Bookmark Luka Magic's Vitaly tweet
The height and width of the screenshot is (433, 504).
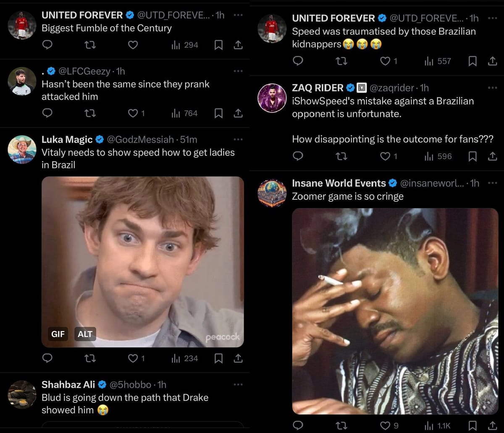tap(218, 358)
